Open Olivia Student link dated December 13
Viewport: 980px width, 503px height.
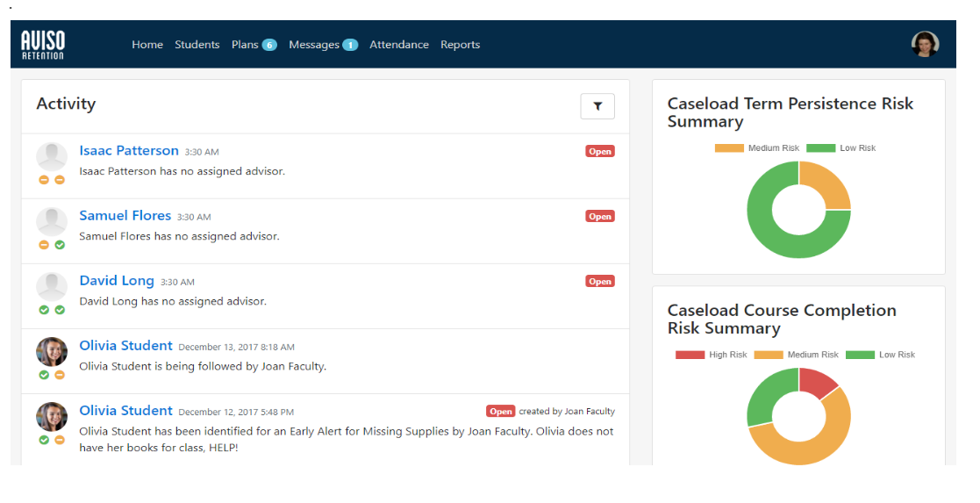(x=125, y=346)
